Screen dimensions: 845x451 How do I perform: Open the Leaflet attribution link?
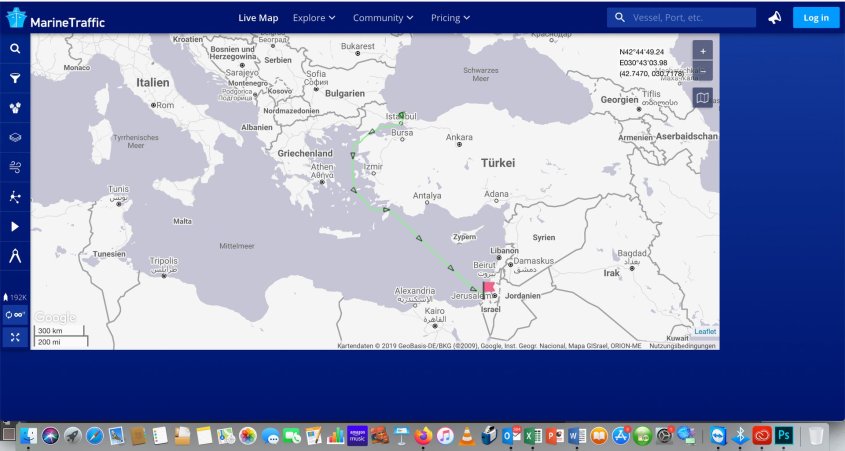(705, 331)
